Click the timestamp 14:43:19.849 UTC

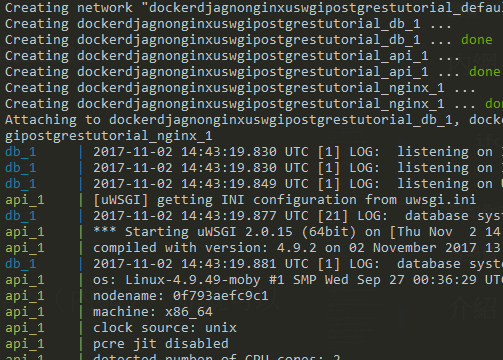[x=244, y=184]
